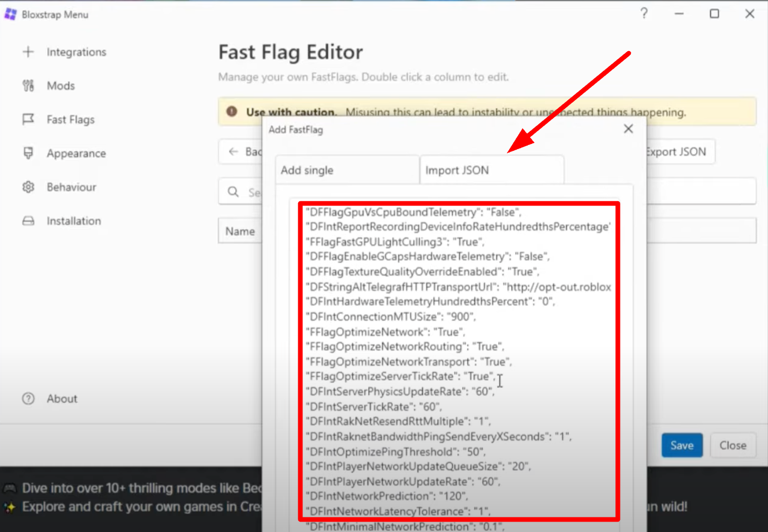Click the DFIntConnectionMTUSize line
Image resolution: width=768 pixels, height=532 pixels.
pyautogui.click(x=391, y=317)
